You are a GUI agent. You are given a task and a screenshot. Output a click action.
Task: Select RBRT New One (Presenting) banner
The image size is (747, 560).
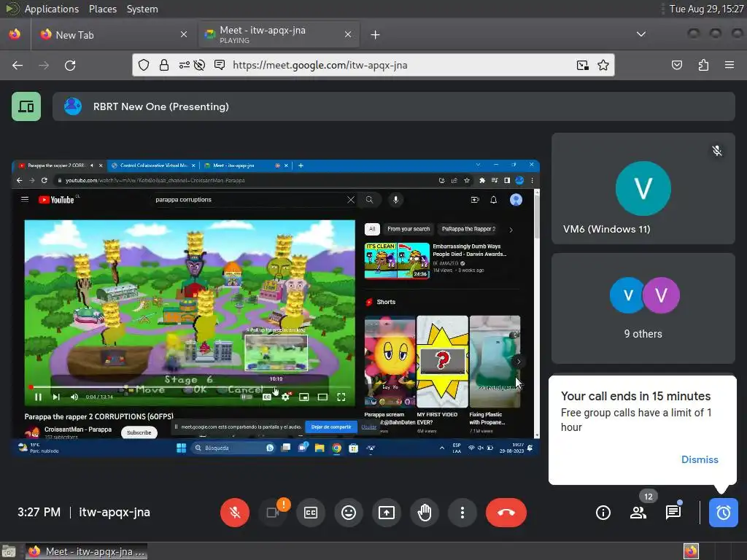pos(393,106)
